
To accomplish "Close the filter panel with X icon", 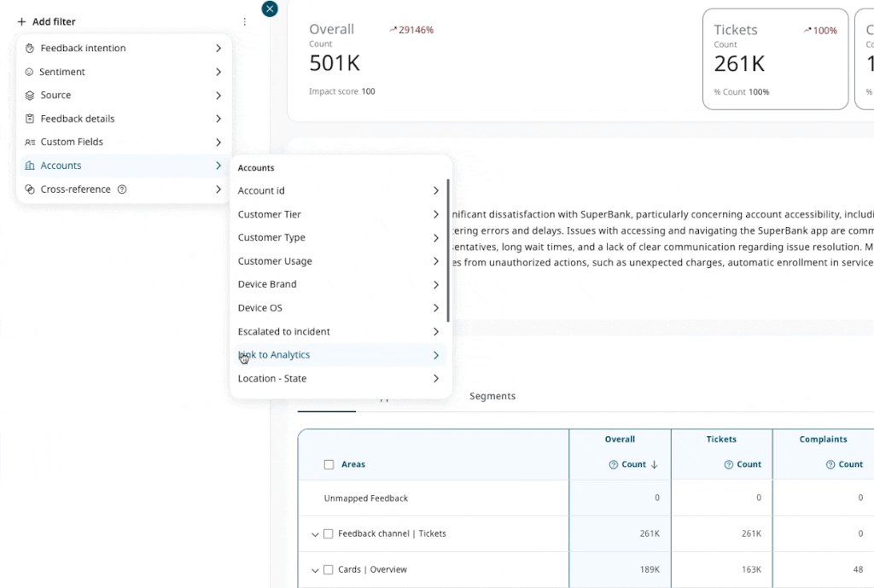I will point(270,9).
